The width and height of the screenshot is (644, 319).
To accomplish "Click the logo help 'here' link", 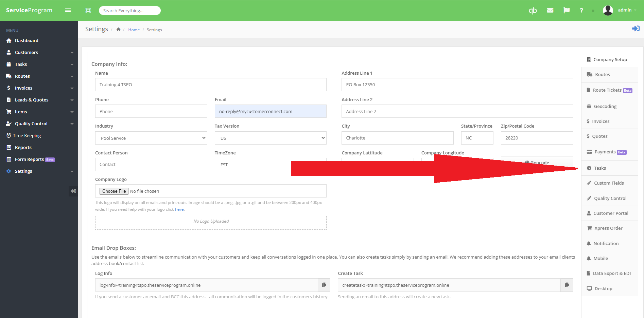I will (179, 209).
